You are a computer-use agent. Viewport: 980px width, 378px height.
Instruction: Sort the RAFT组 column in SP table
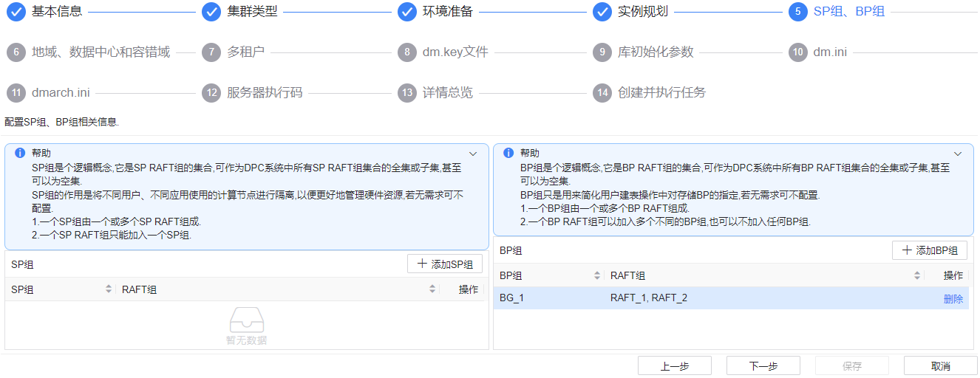[432, 289]
